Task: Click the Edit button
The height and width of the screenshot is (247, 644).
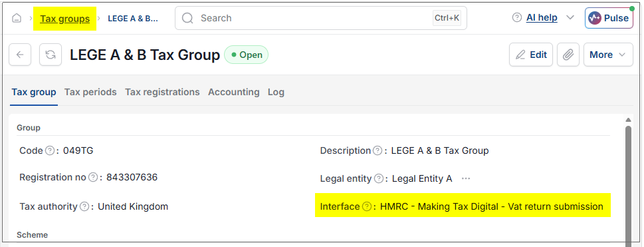Action: [x=531, y=55]
